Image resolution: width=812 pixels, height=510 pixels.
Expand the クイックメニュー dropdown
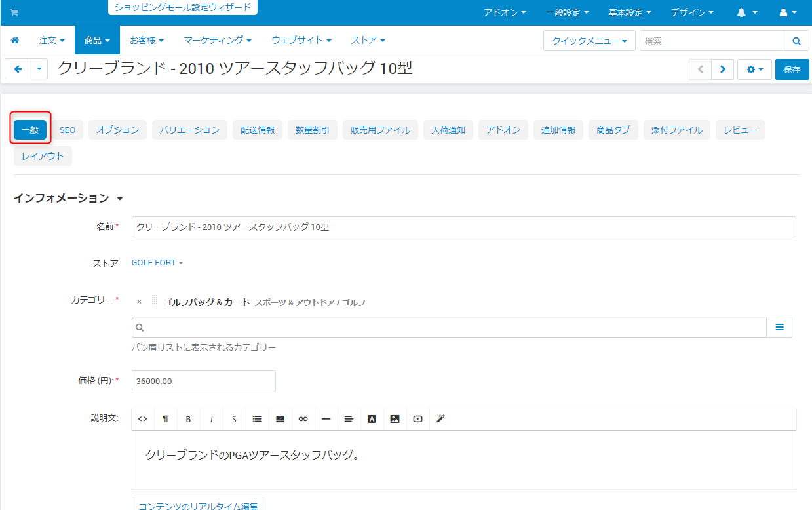point(589,41)
